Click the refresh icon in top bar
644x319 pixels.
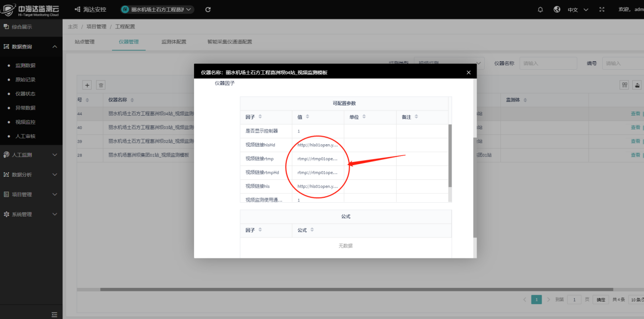coord(208,10)
